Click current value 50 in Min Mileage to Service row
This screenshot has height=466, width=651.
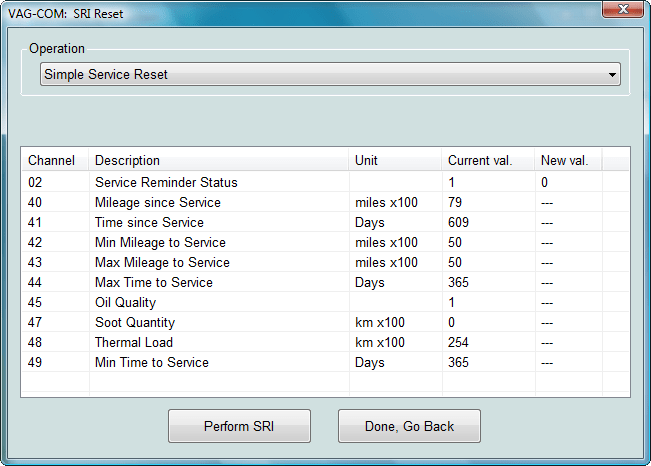coord(455,242)
